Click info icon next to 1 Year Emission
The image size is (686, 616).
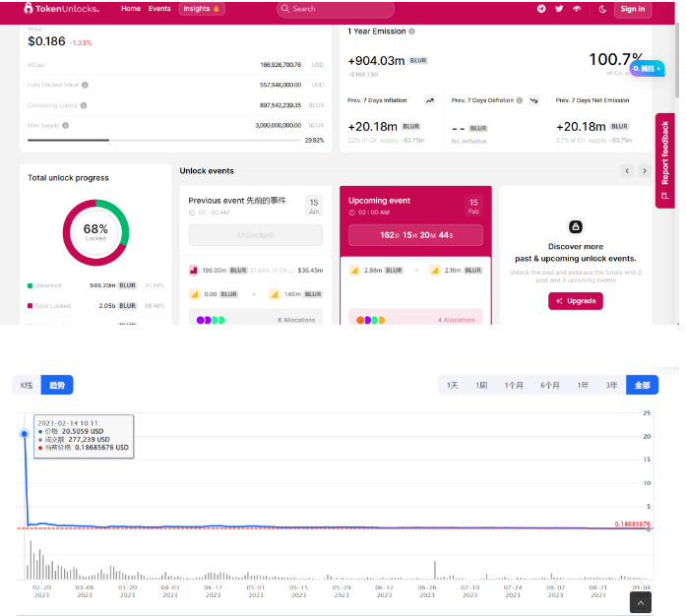(411, 31)
